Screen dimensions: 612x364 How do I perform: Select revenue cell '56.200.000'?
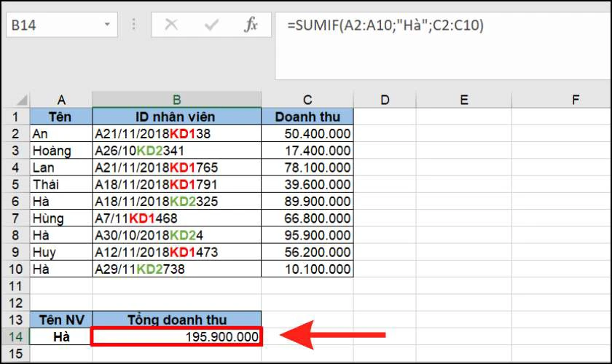click(x=307, y=252)
